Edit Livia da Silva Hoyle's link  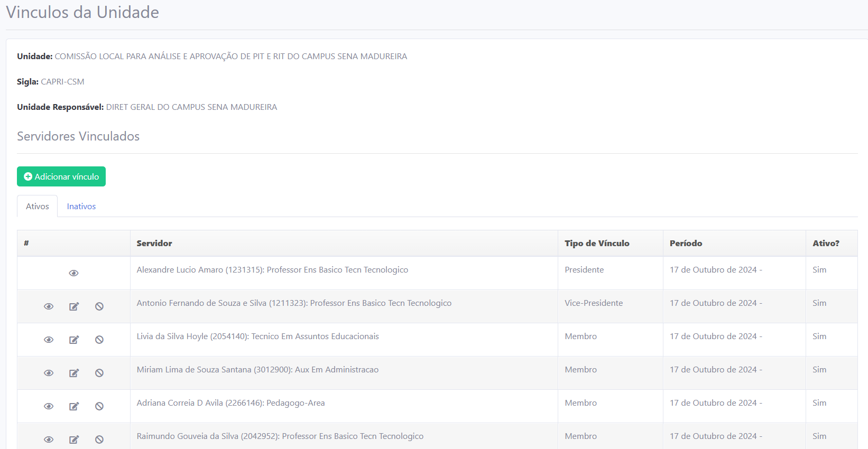(74, 340)
